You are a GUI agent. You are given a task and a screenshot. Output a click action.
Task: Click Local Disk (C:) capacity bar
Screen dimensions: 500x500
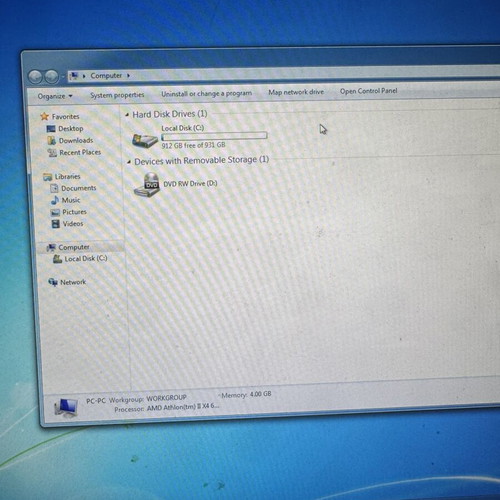point(214,136)
